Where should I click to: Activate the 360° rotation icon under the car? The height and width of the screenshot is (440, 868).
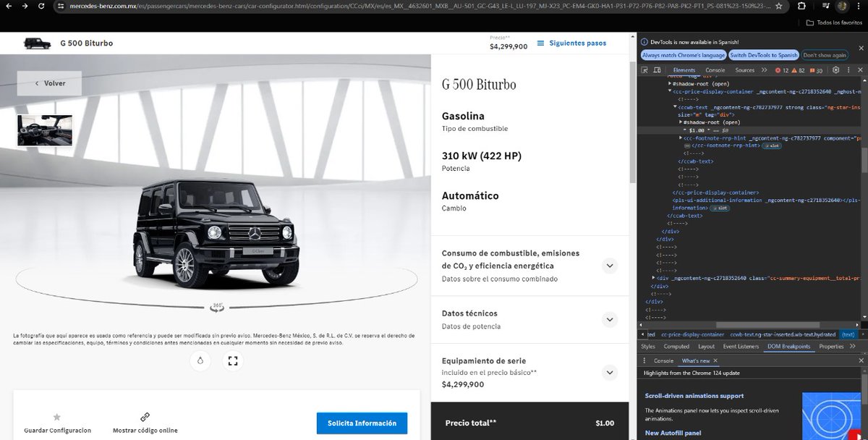coord(217,307)
